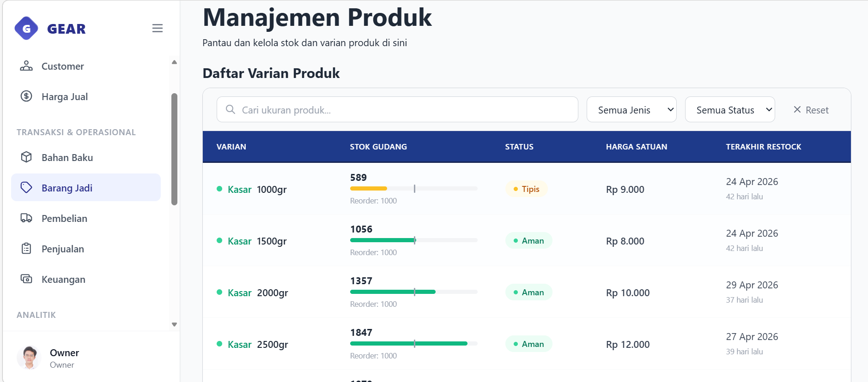Click the sidebar scroll down arrow
Screen dimensions: 868x382
[x=174, y=324]
